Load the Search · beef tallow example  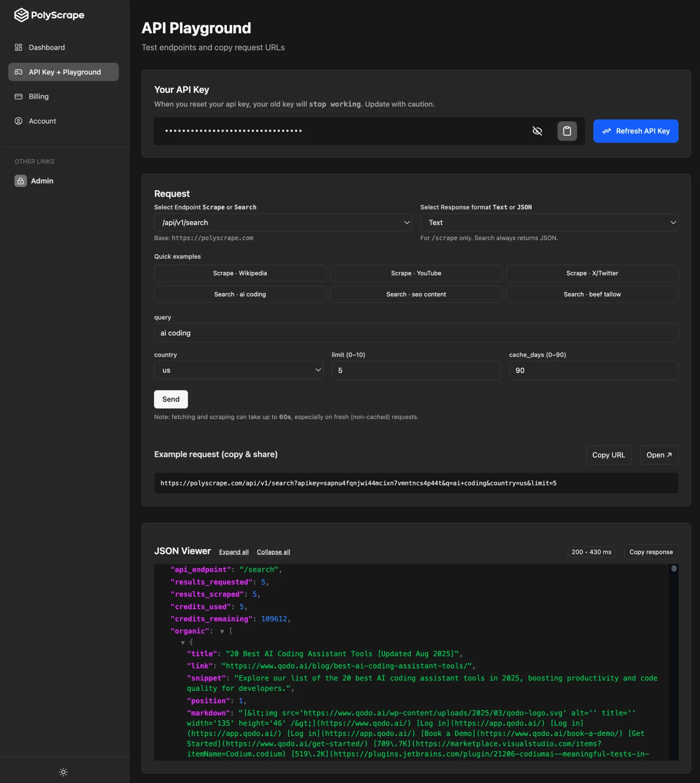(x=592, y=294)
